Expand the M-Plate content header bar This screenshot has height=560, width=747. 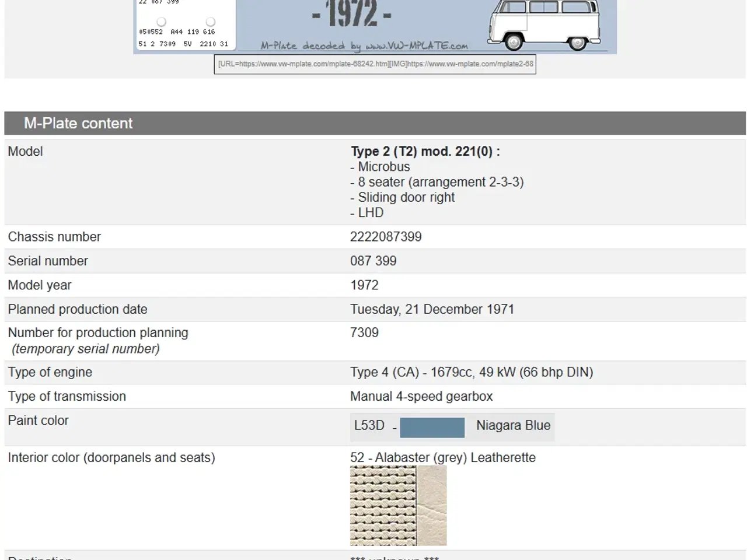click(x=78, y=123)
